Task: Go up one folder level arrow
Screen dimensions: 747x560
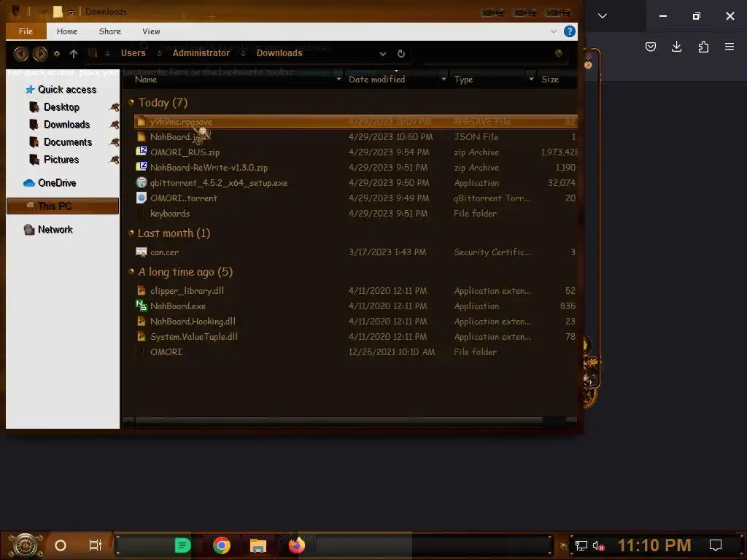Action: pyautogui.click(x=74, y=54)
